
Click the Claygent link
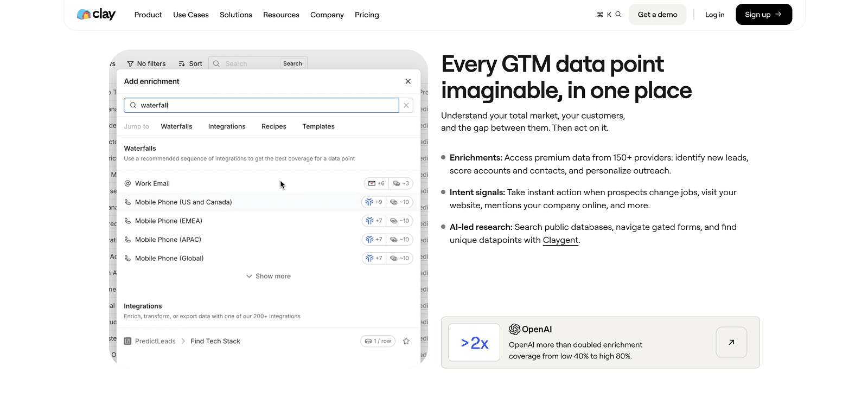point(560,240)
